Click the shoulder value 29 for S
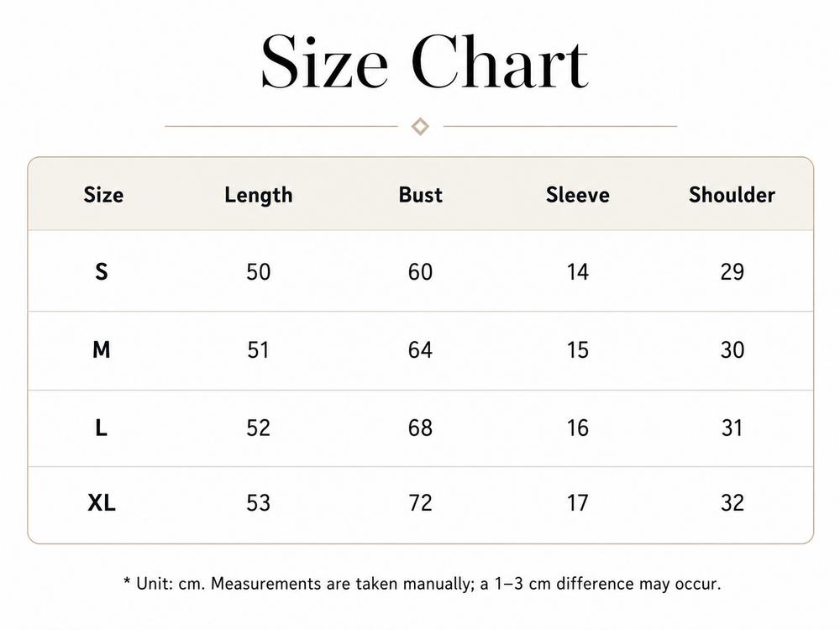 coord(732,271)
